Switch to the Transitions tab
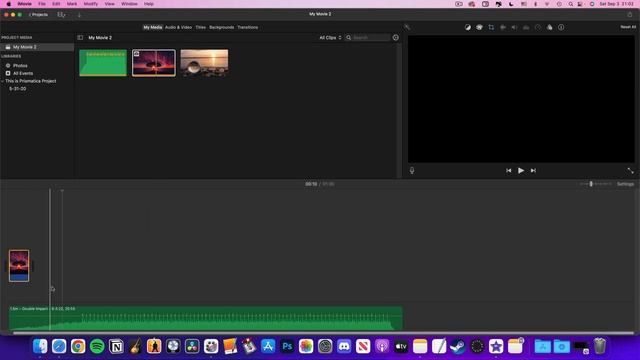This screenshot has height=360, width=640. coord(248,27)
